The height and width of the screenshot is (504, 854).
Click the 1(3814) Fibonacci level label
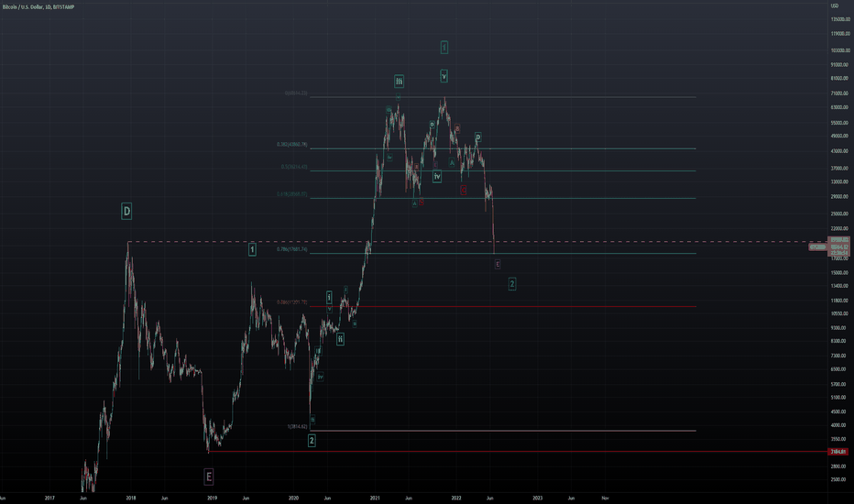298,427
